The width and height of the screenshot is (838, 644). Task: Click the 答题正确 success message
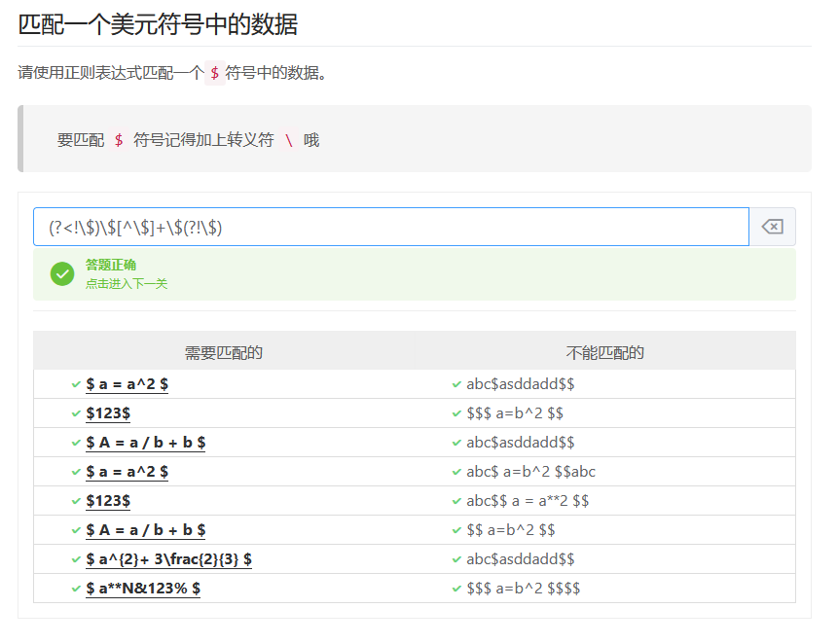click(111, 265)
